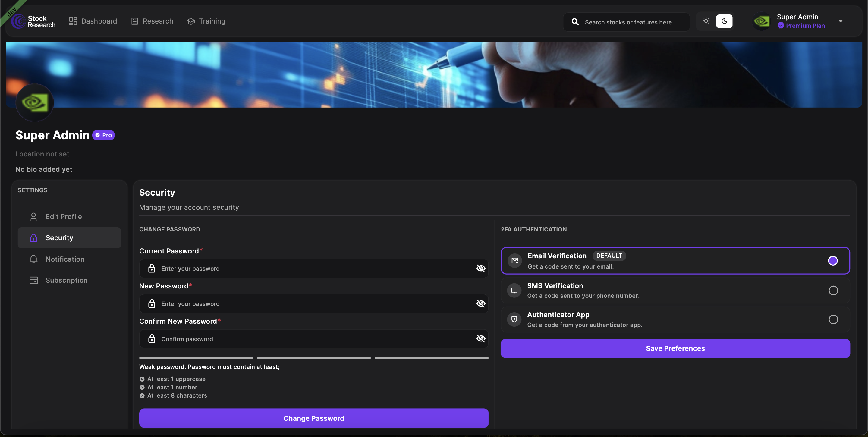Click the search magnifier icon

click(575, 22)
